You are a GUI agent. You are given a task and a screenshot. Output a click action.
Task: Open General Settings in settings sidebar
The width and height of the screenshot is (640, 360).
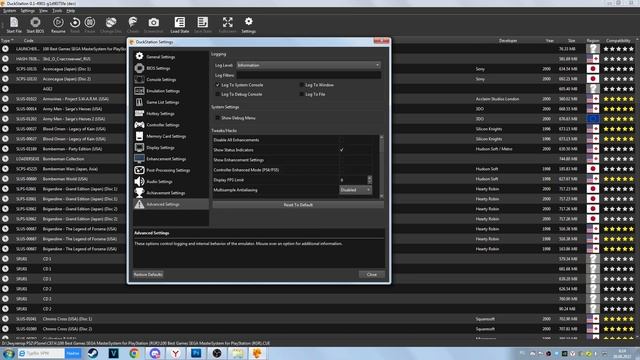[x=171, y=57]
